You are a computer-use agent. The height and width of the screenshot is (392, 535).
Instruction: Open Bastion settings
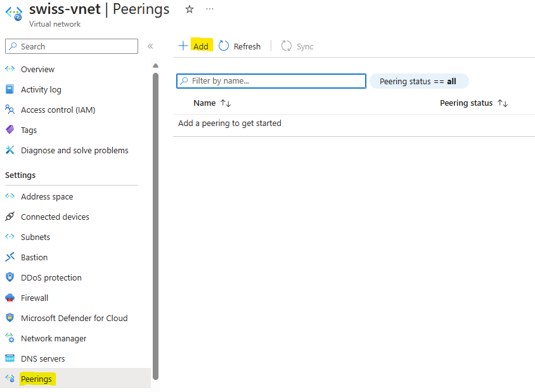click(34, 257)
